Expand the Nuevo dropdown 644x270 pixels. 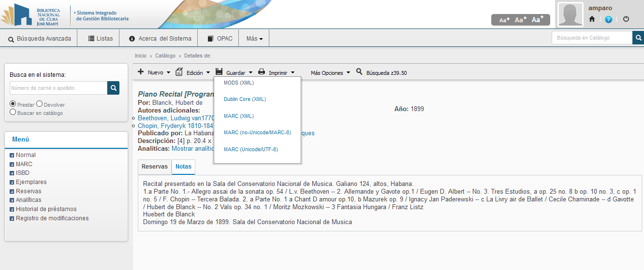click(x=154, y=72)
